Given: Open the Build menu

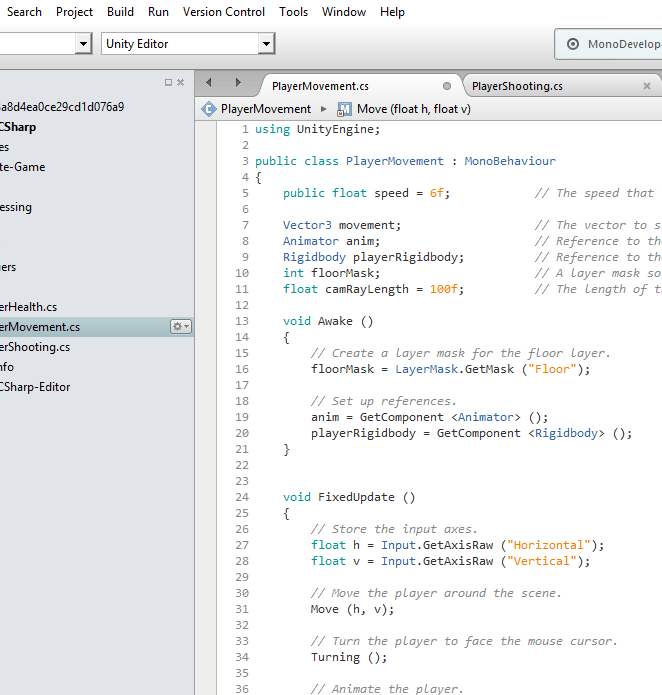Looking at the screenshot, I should point(120,12).
